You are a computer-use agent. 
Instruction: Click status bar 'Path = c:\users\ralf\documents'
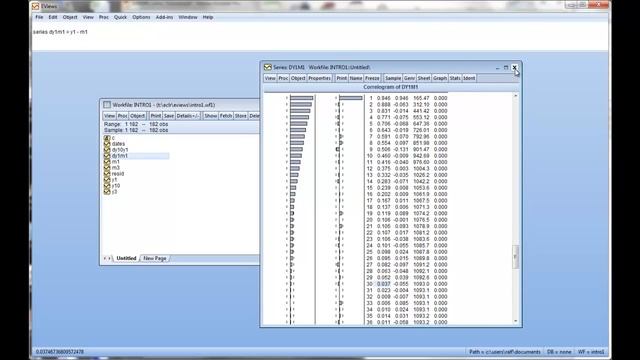pos(505,352)
